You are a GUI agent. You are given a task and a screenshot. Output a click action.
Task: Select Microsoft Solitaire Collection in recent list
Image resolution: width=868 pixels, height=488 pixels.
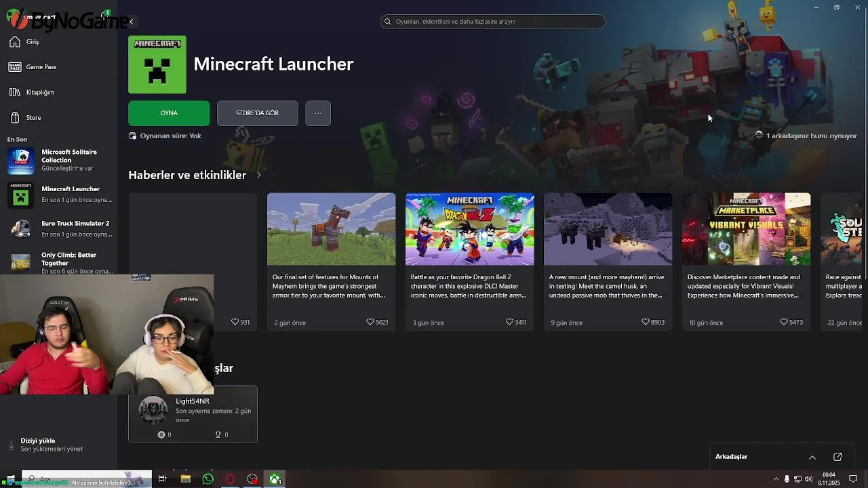point(58,161)
